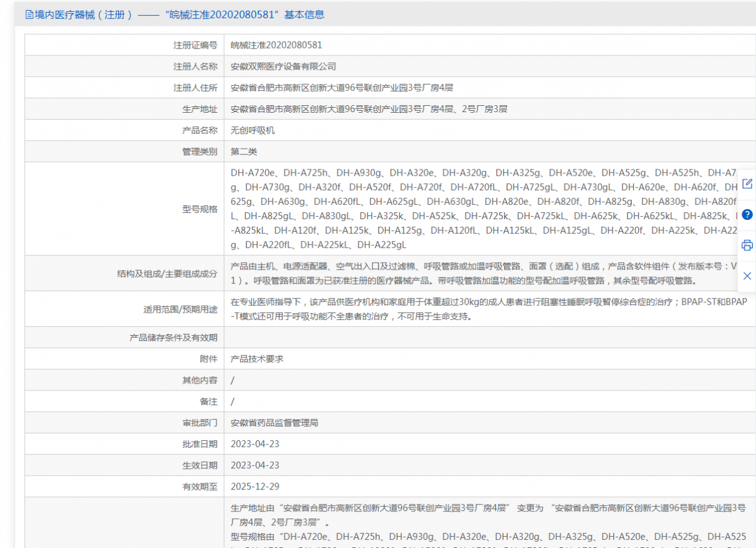Click the attachment text 产品技术要求
This screenshot has width=756, height=548.
tap(257, 359)
